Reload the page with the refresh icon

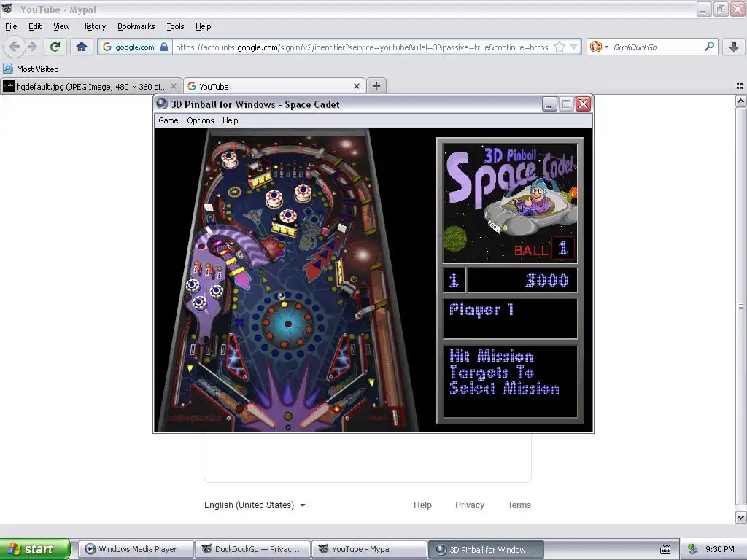[55, 47]
